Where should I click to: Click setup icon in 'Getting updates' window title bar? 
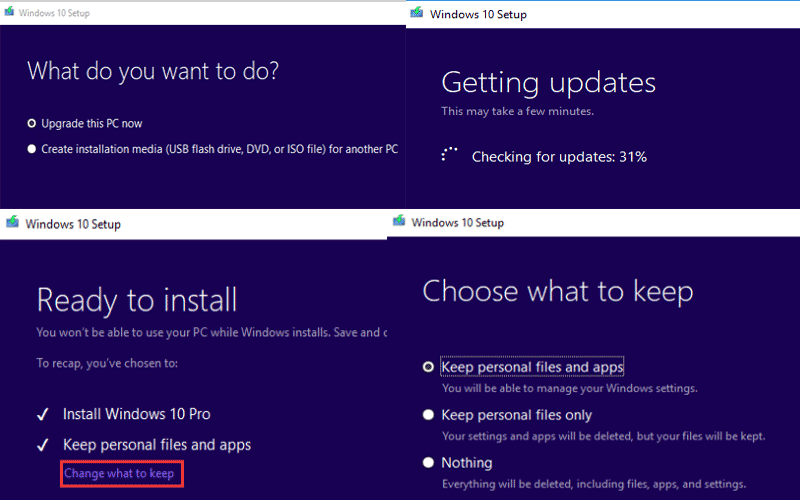[x=416, y=12]
